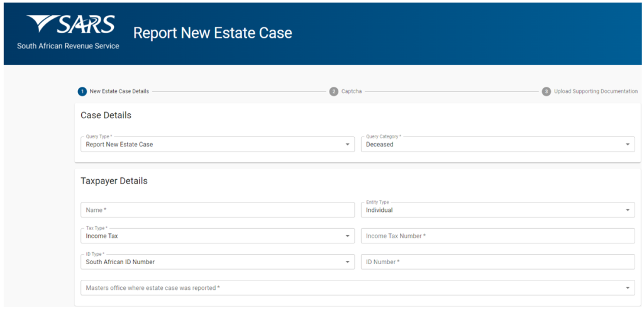The width and height of the screenshot is (644, 310).
Task: Select the Upload Supporting Documentation step label
Action: point(596,91)
